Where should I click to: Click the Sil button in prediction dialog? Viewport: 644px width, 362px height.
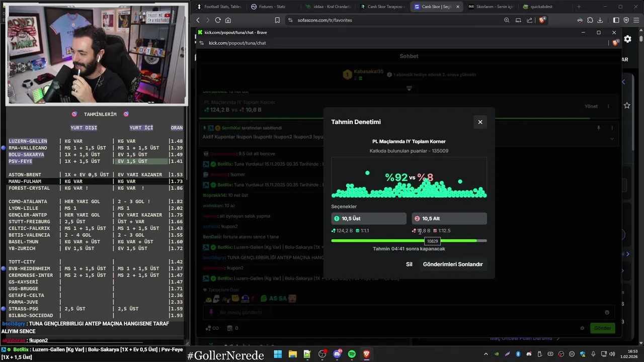409,264
